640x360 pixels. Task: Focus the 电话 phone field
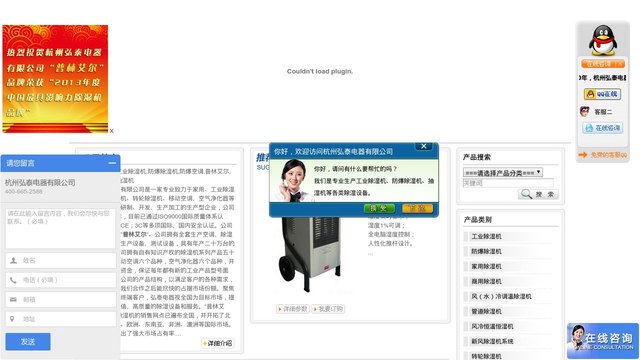pos(60,280)
